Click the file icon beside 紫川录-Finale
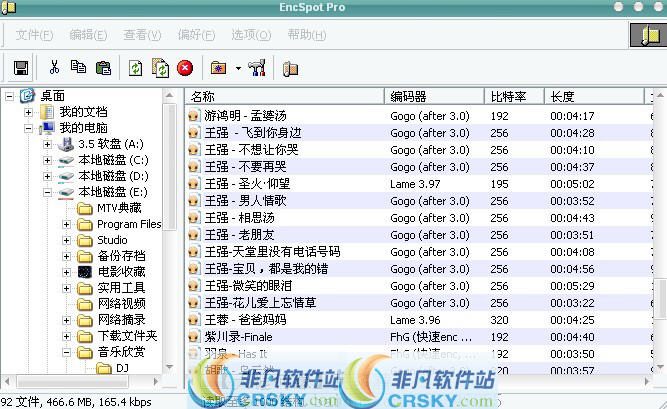Image resolution: width=667 pixels, height=409 pixels. pyautogui.click(x=193, y=337)
